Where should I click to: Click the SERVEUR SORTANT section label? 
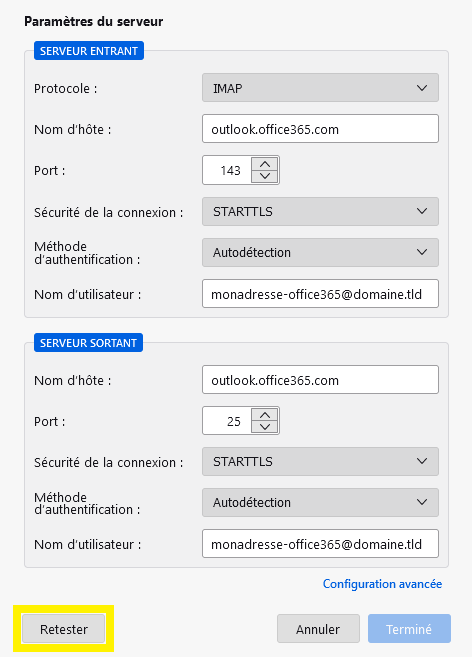[x=88, y=343]
